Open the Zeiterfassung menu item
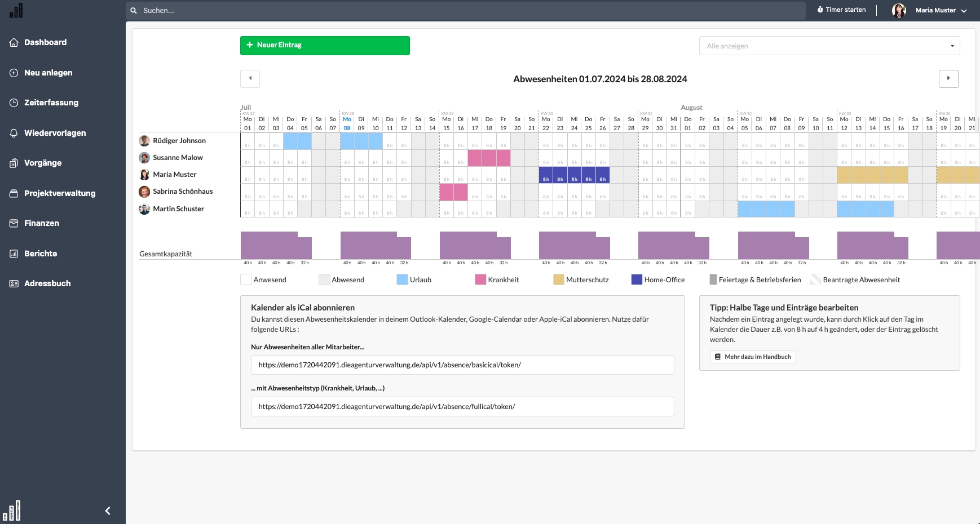The height and width of the screenshot is (524, 980). click(x=51, y=103)
